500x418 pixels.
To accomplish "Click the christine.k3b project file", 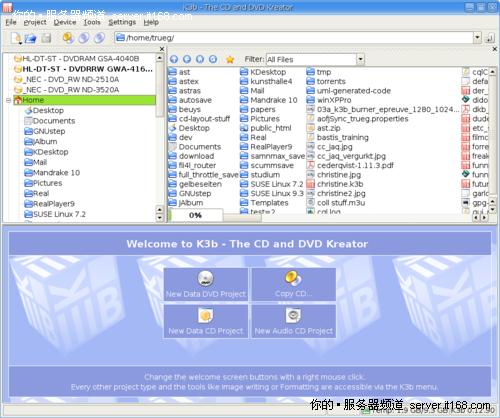I will 335,184.
